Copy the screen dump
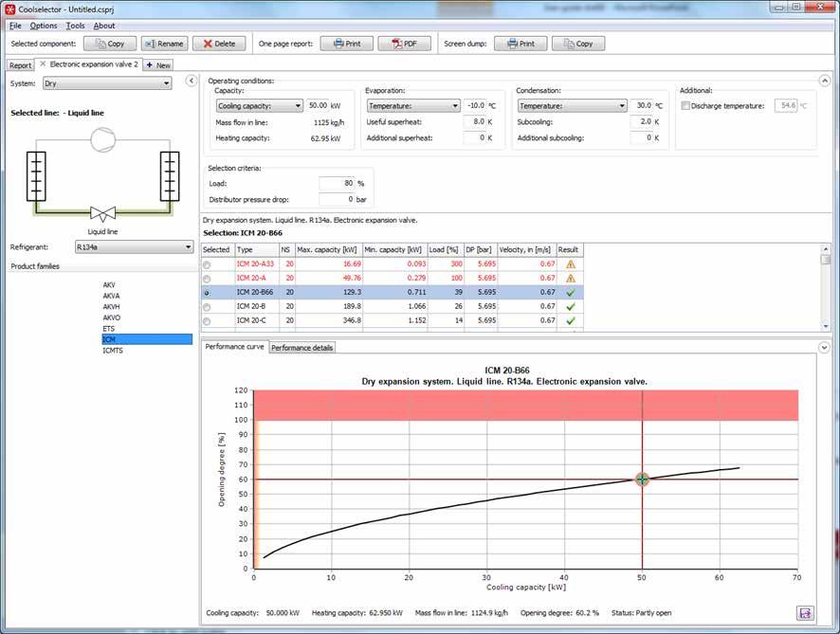The height and width of the screenshot is (634, 840). [578, 44]
